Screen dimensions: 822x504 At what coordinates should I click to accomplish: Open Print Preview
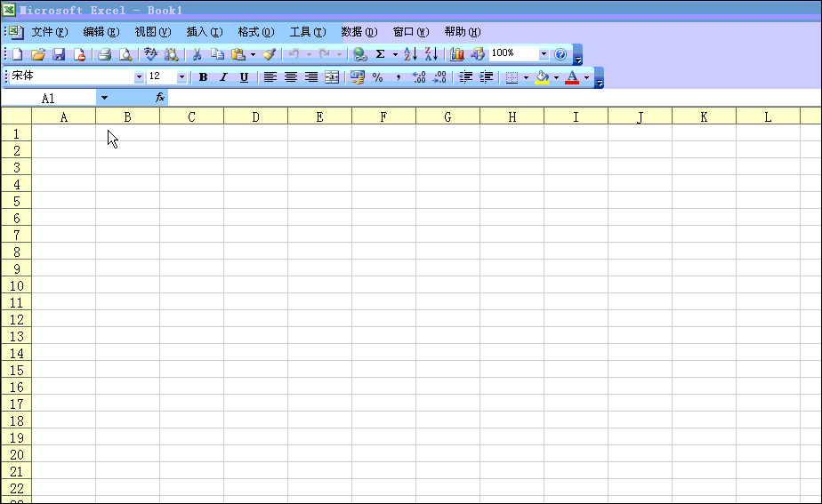(x=125, y=54)
